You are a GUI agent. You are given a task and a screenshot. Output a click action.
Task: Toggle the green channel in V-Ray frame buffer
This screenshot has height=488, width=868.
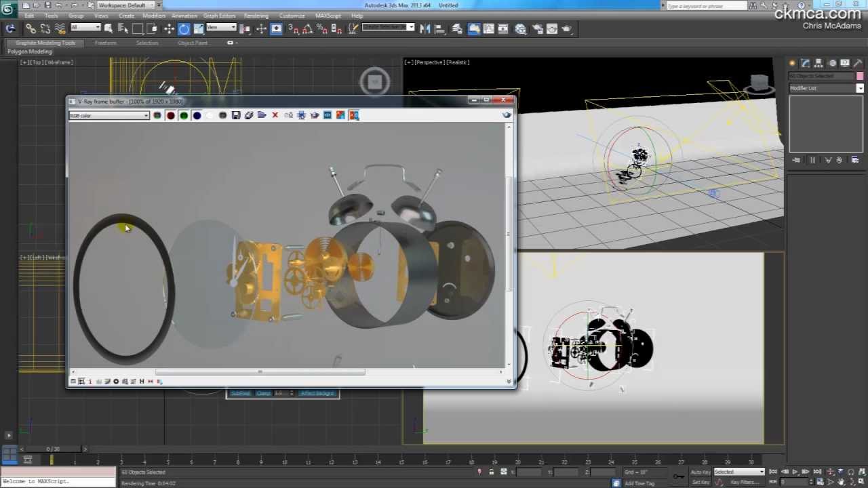(183, 115)
